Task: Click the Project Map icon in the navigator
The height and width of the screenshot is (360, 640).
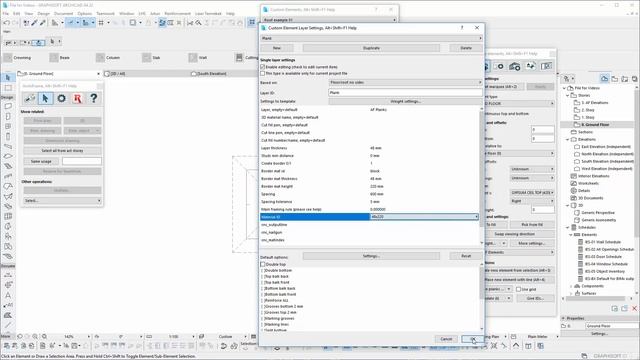Action: coord(604,79)
